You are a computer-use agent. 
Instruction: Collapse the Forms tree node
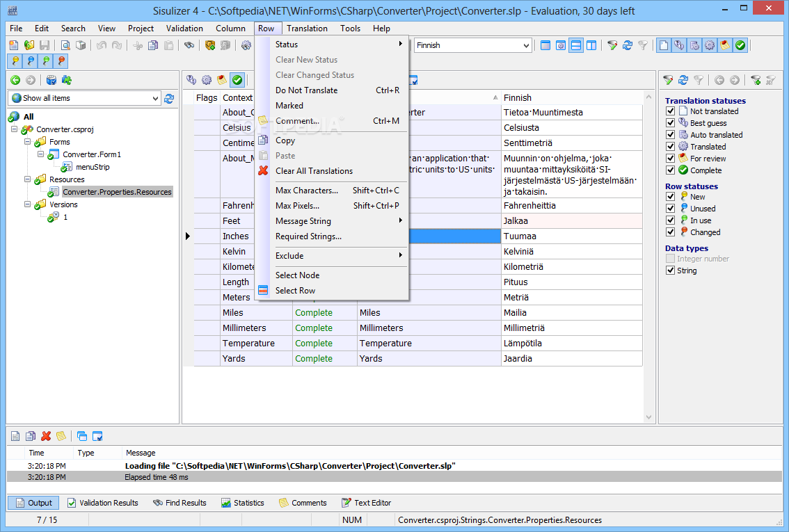tap(28, 142)
